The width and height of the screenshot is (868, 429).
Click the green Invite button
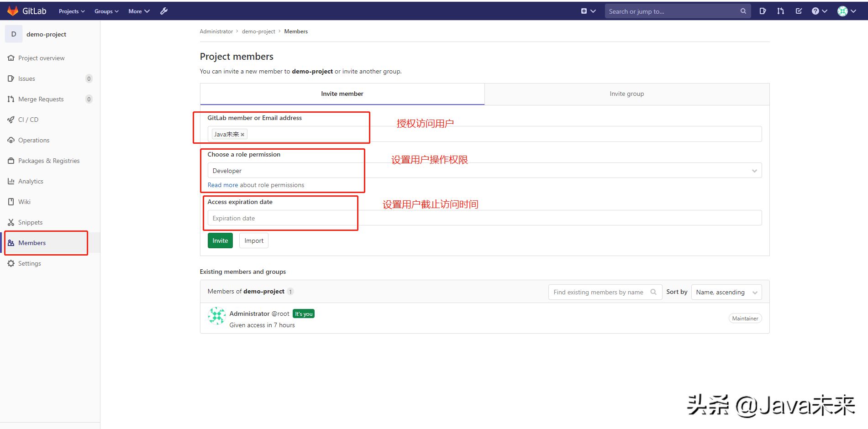point(220,241)
